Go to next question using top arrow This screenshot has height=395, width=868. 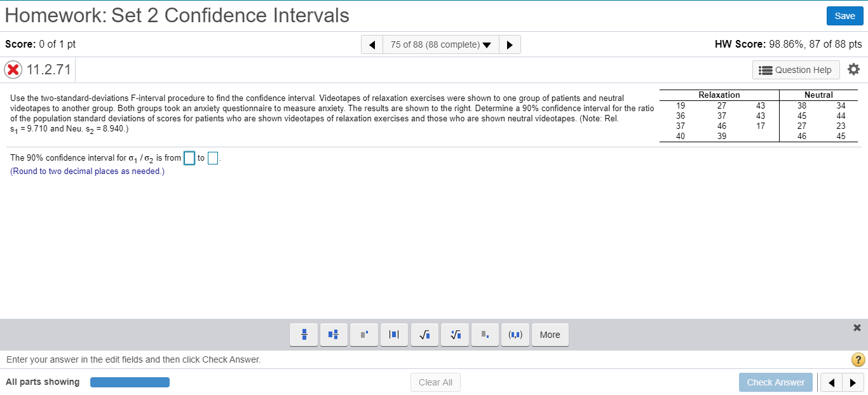(x=510, y=44)
